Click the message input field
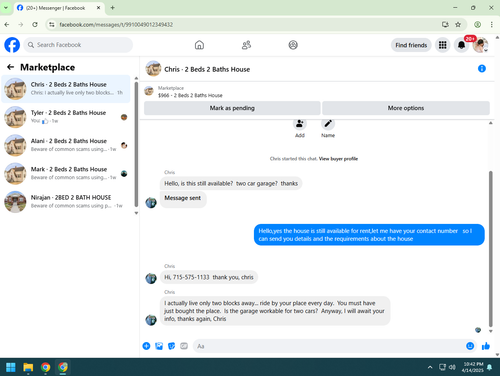Viewport: 500px width, 376px height. point(329,346)
